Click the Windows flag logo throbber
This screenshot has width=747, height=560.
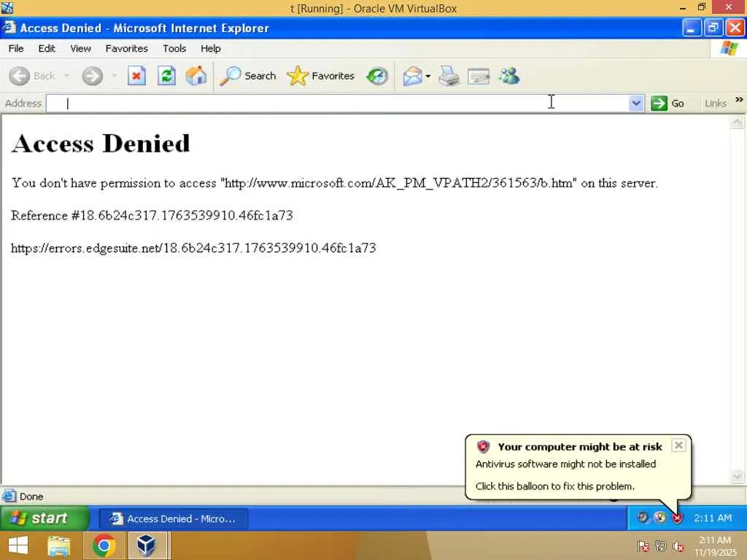pyautogui.click(x=729, y=48)
